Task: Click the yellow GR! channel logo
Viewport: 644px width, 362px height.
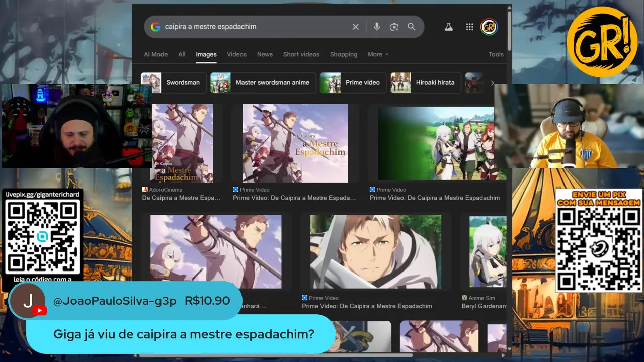Action: pyautogui.click(x=602, y=42)
